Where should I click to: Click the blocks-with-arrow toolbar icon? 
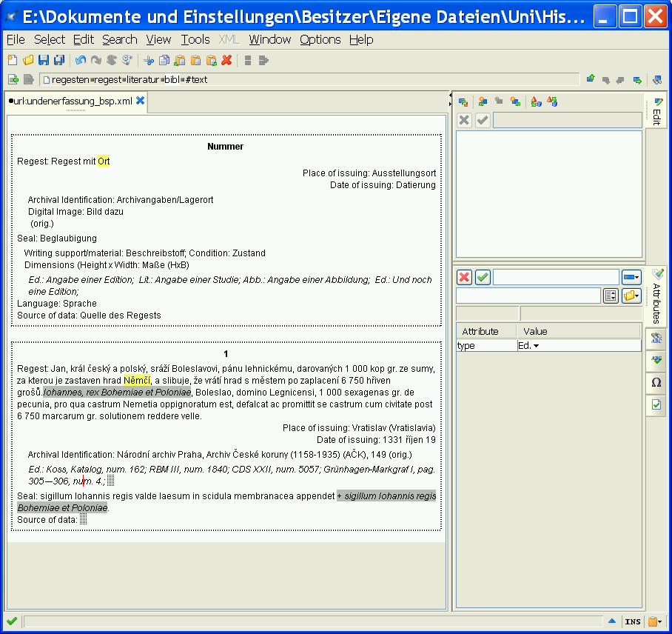263,61
